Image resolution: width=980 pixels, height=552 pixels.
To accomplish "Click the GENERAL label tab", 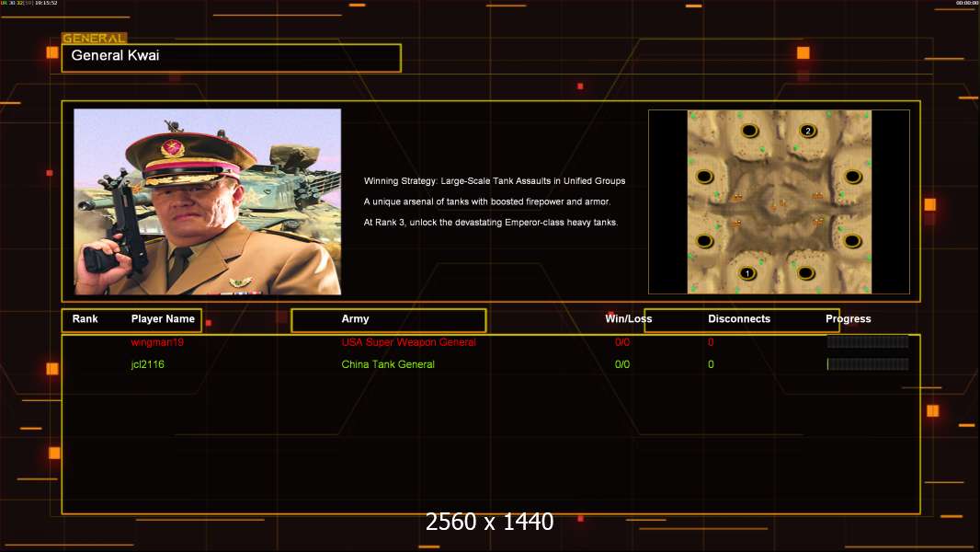I will click(94, 38).
